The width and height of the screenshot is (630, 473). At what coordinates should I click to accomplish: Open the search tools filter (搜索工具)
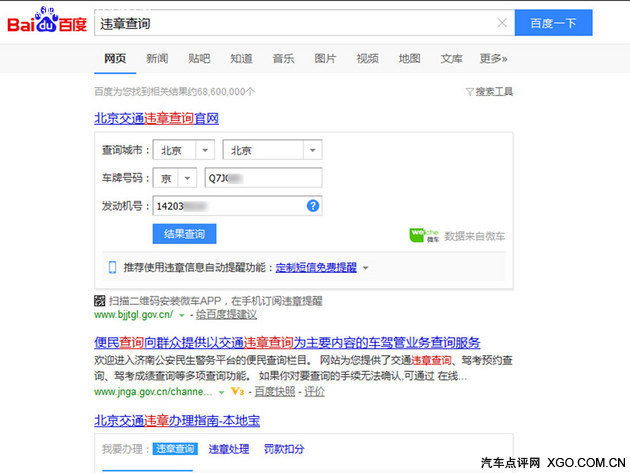click(x=489, y=91)
